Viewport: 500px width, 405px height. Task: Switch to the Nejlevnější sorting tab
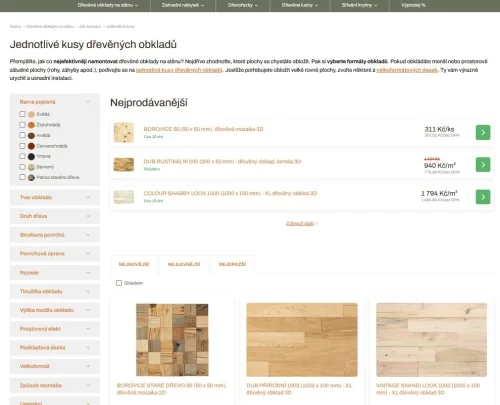(x=184, y=264)
